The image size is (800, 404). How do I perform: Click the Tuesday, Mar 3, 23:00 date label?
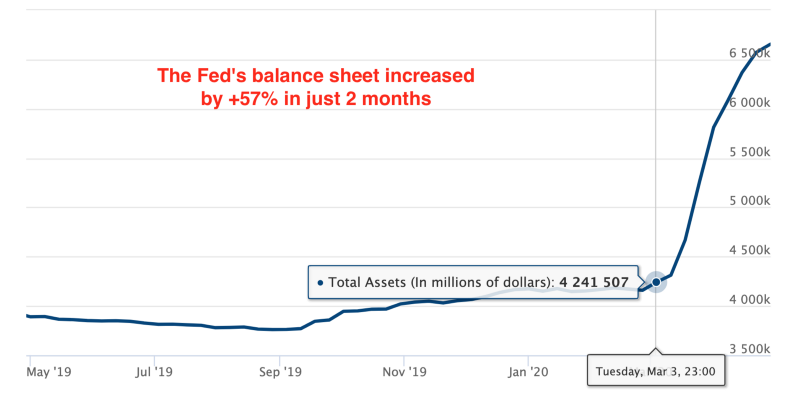[656, 371]
